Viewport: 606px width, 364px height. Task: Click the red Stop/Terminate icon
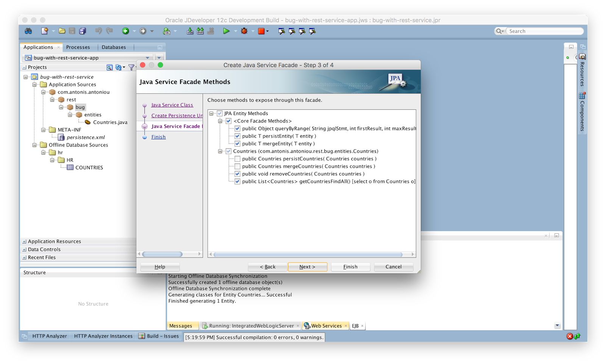[261, 31]
